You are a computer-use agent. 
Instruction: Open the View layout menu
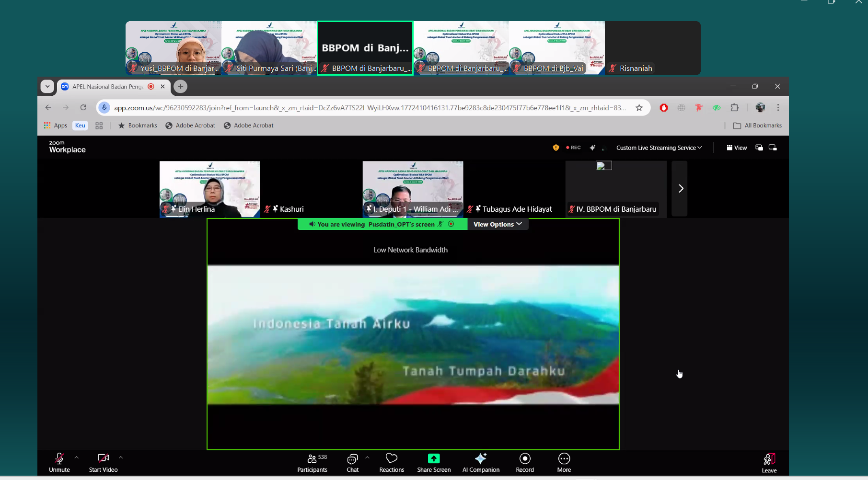(737, 148)
